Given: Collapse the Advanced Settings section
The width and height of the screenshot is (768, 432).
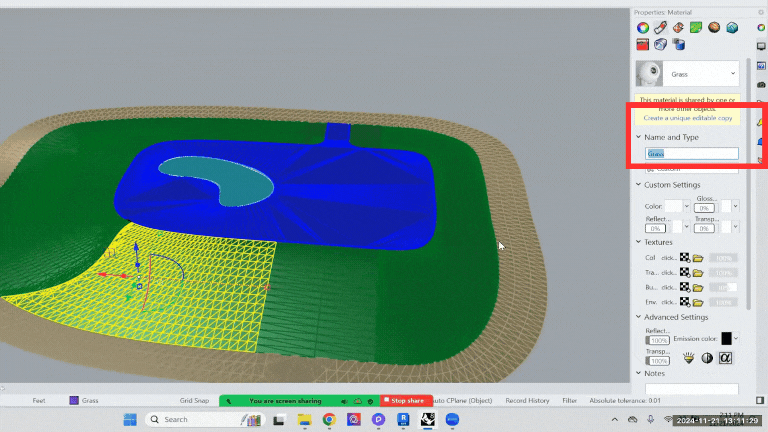Looking at the screenshot, I should [x=638, y=317].
